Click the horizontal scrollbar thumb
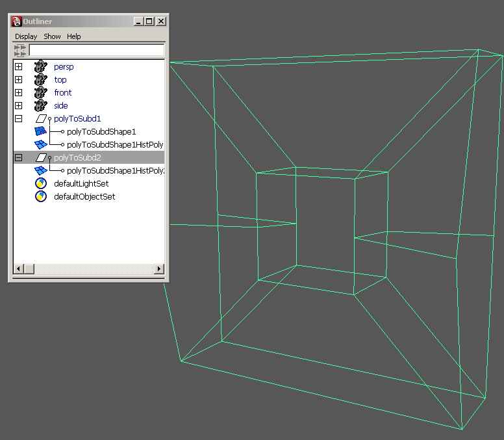This screenshot has height=440, width=504. 29,268
